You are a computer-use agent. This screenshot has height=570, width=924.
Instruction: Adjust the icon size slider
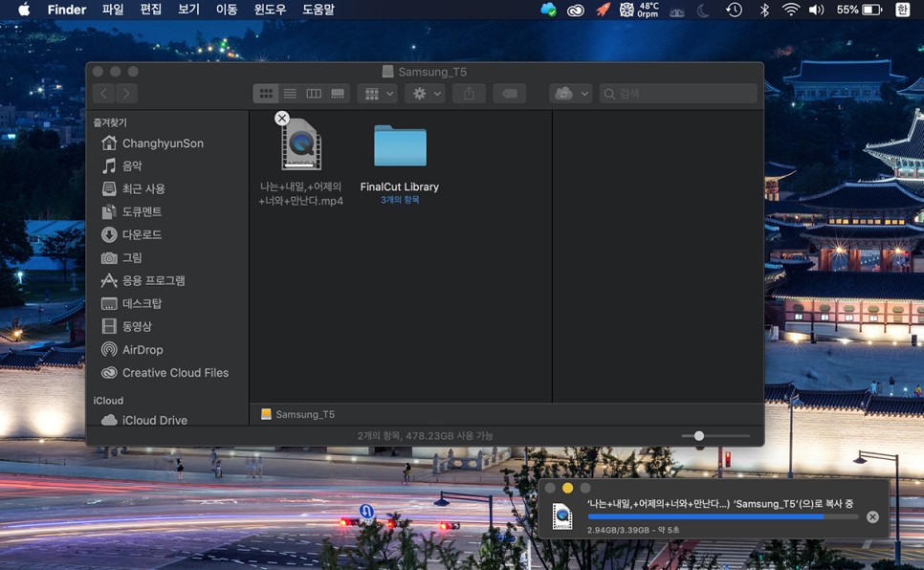click(x=699, y=435)
